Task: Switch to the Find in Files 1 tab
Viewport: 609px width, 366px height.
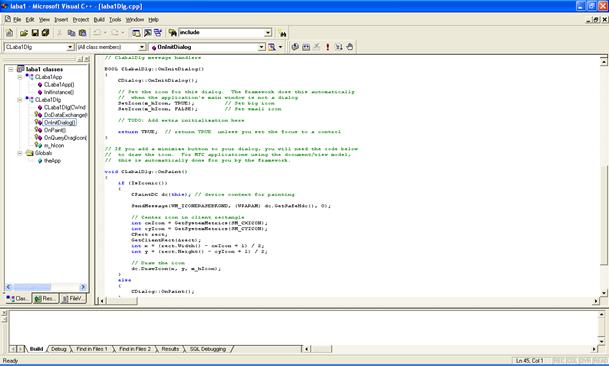Action: tap(92, 349)
